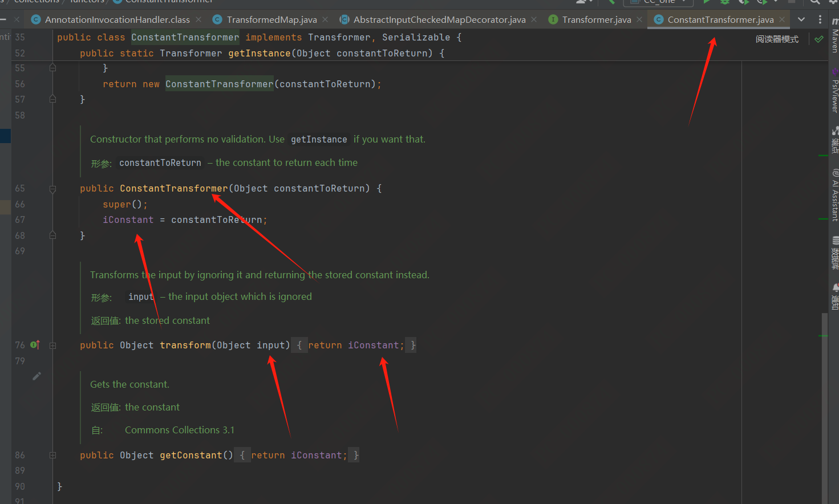
Task: Close the AnnotationInvocationHandler.class tab
Action: (x=198, y=19)
